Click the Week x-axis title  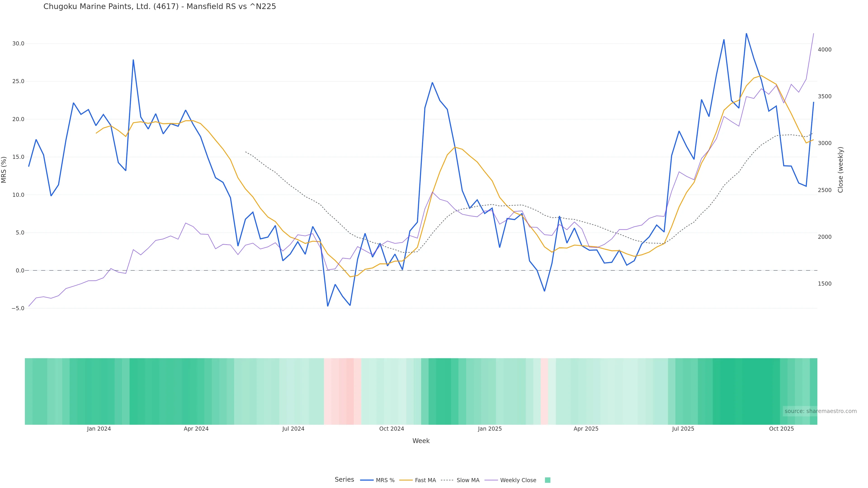421,441
